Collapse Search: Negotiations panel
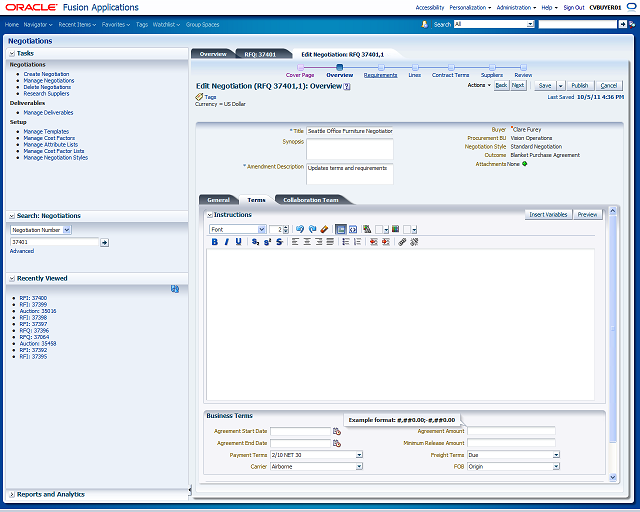Screen dimensions: 640x512 click(12, 216)
